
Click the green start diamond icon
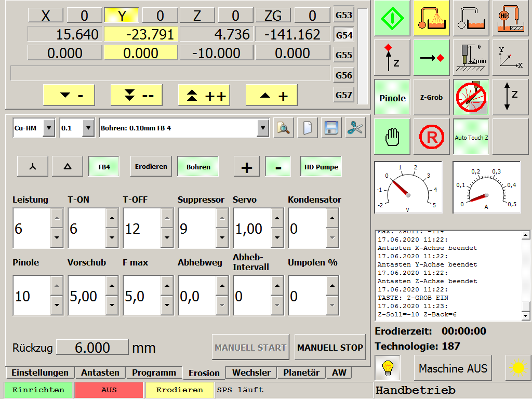coord(392,18)
